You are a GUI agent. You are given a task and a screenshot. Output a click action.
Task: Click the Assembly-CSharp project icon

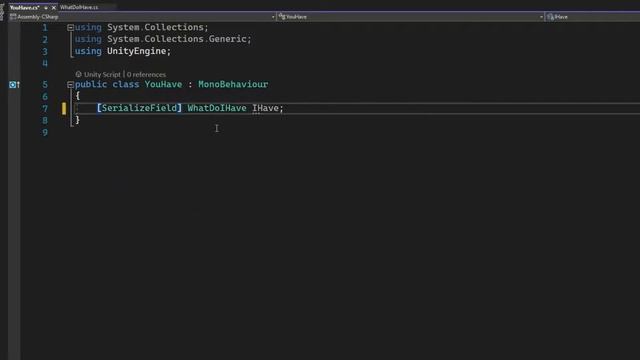click(13, 17)
